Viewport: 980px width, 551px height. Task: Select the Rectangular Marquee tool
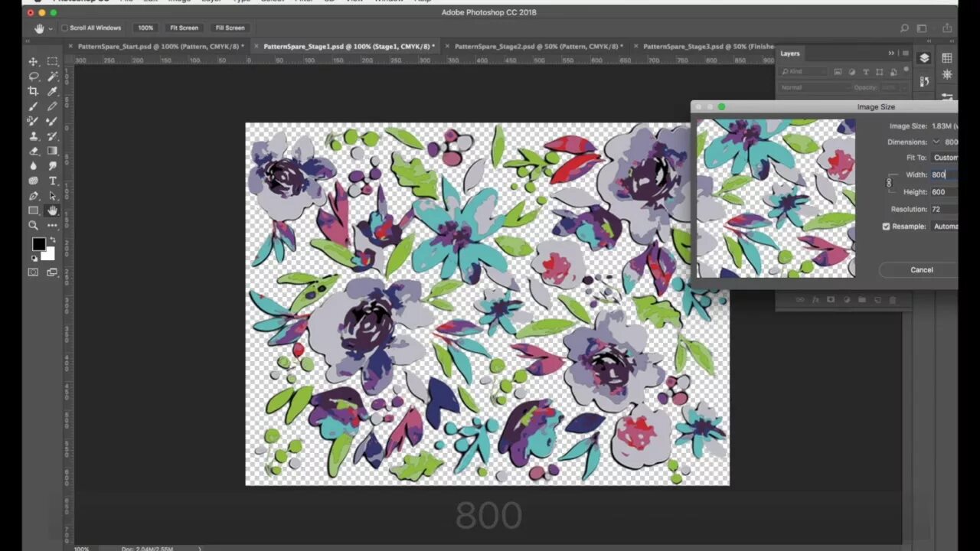pos(52,61)
